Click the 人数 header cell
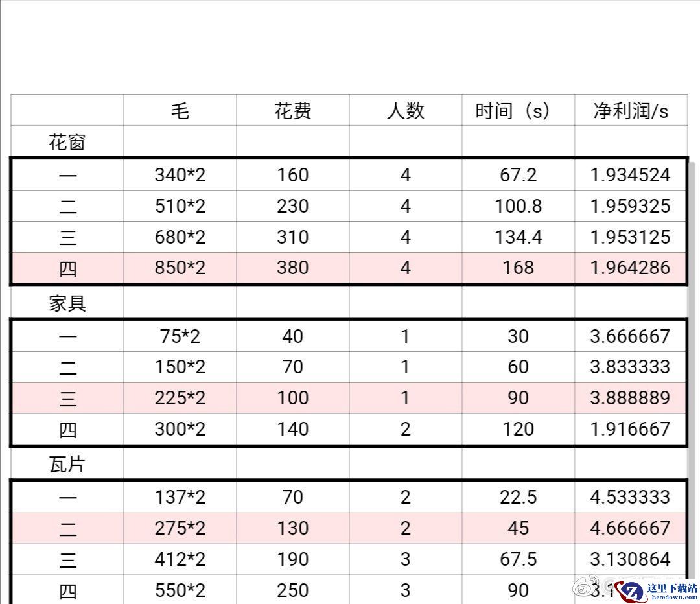Screen dimensions: 700x604 click(406, 111)
